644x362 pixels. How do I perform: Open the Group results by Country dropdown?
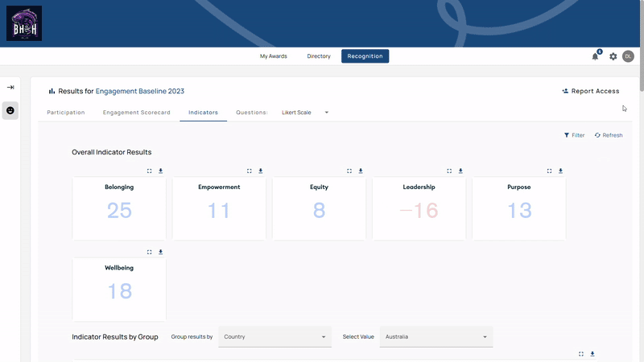[x=275, y=336]
